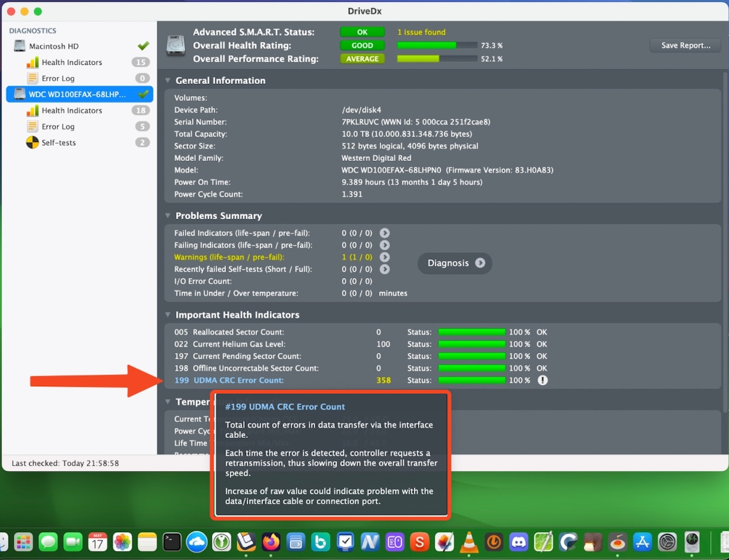Screen dimensions: 729x560
Task: Open the App Store from the dock
Action: [x=642, y=541]
